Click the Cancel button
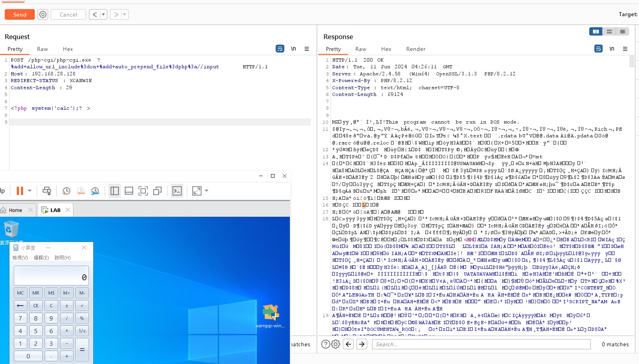The width and height of the screenshot is (639, 364). (x=68, y=15)
